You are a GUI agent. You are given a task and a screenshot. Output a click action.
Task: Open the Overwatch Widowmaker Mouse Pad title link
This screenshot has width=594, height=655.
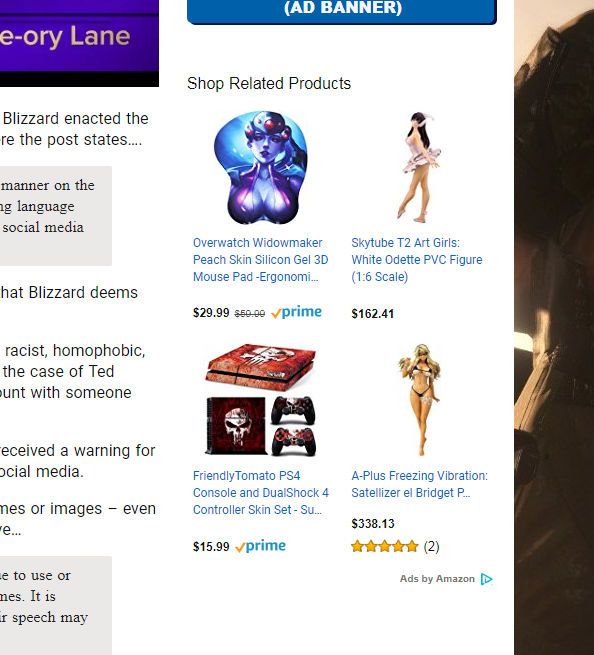click(x=260, y=260)
